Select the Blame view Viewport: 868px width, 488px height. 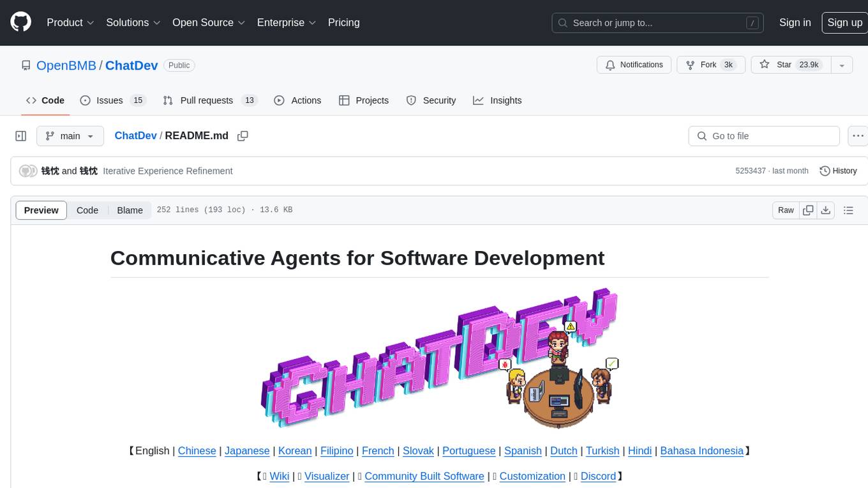[x=130, y=210]
